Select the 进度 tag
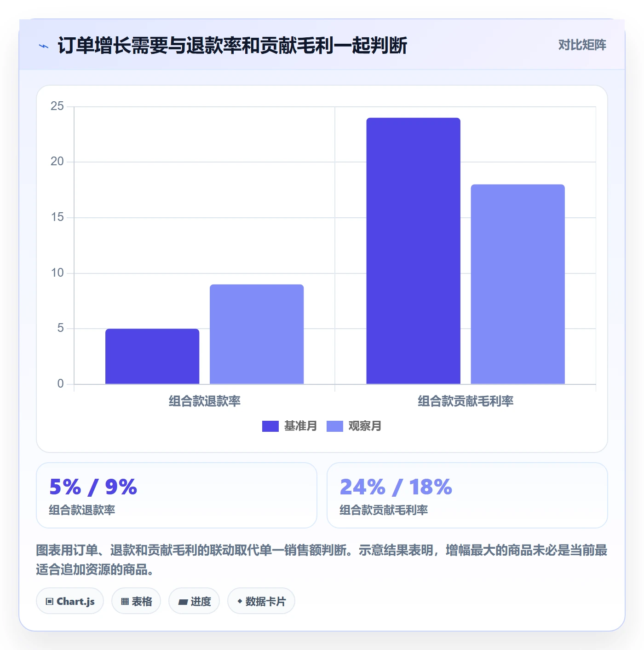This screenshot has height=650, width=644. click(x=194, y=601)
